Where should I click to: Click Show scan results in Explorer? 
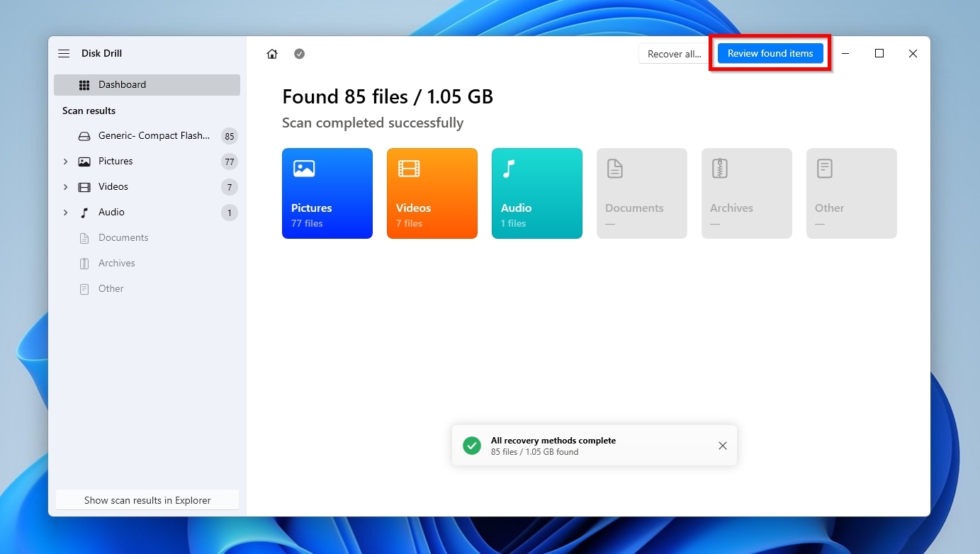[147, 500]
